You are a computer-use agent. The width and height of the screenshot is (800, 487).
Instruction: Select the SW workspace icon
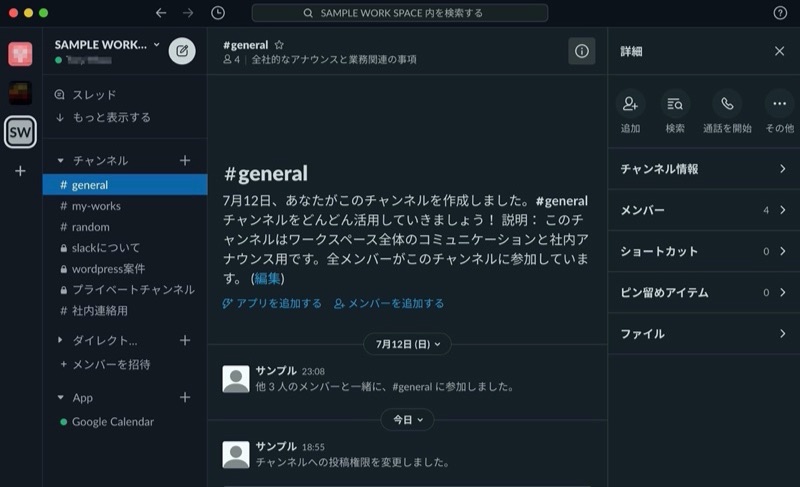[x=20, y=132]
